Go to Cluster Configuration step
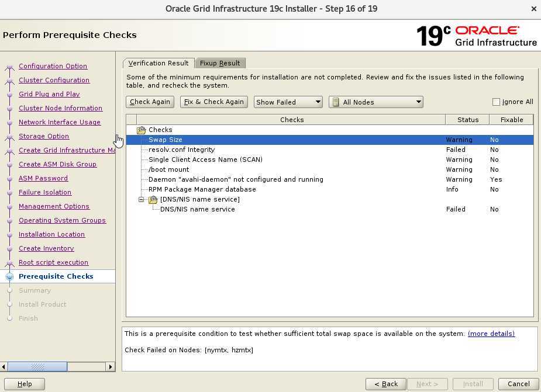The width and height of the screenshot is (541, 392). [54, 80]
